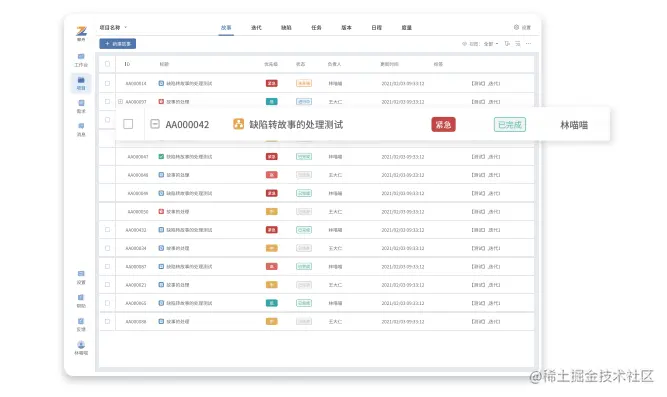Open 消息 in the left sidebar
The image size is (667, 397).
coord(81,129)
